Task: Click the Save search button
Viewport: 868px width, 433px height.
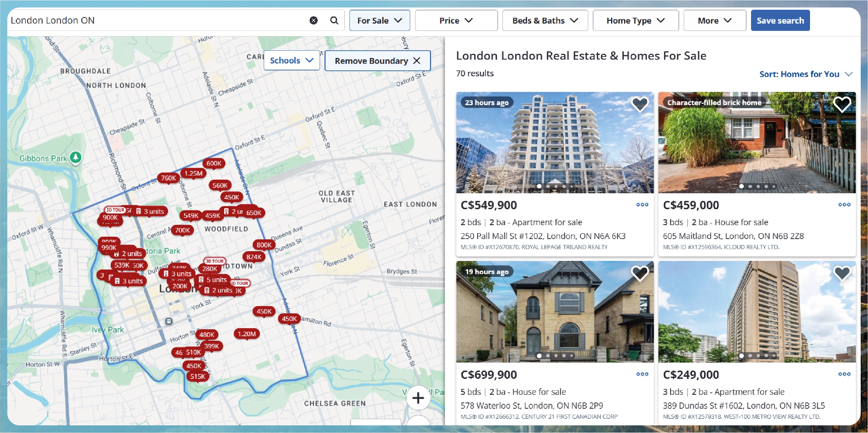Action: [x=780, y=20]
